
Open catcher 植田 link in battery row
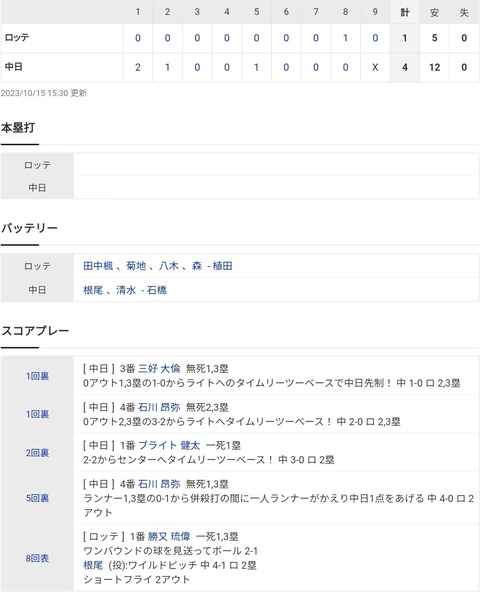tap(222, 266)
